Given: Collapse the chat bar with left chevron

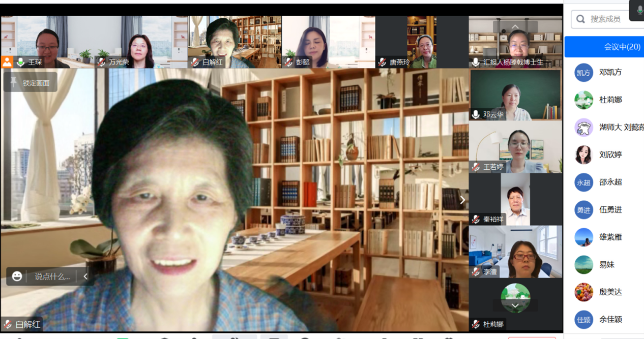Looking at the screenshot, I should coord(85,276).
